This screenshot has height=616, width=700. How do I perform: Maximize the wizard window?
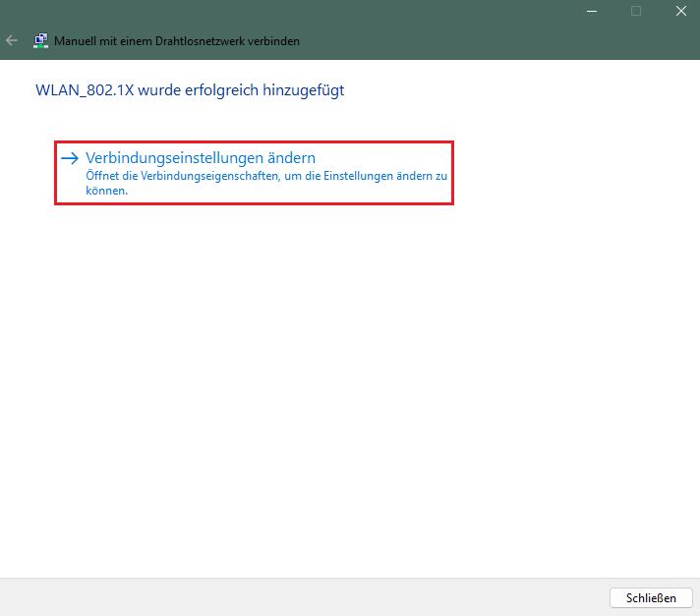point(636,11)
